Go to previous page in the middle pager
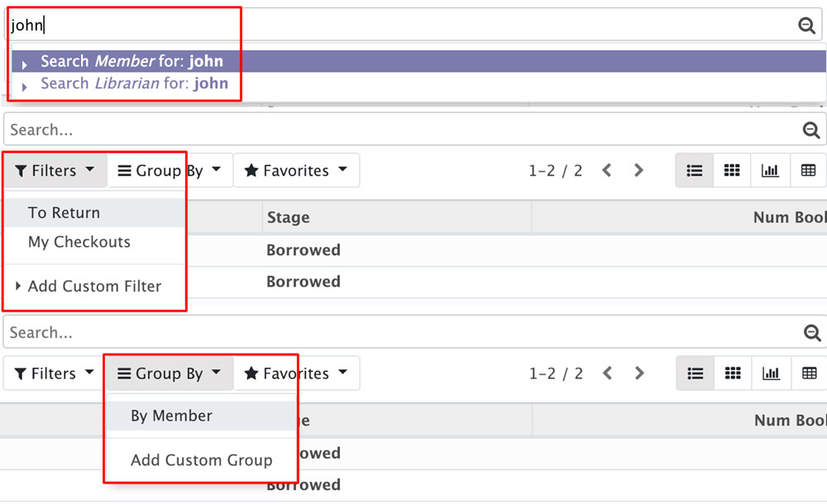The width and height of the screenshot is (827, 504). click(x=607, y=170)
